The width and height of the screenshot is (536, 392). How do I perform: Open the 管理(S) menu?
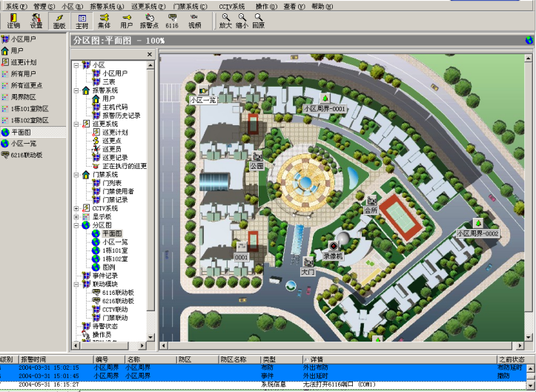[x=44, y=6]
